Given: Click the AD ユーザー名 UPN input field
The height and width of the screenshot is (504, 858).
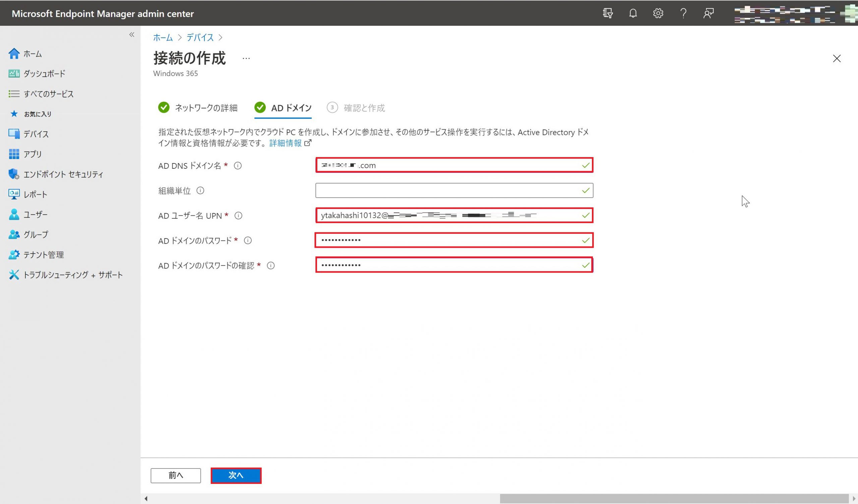Looking at the screenshot, I should click(453, 215).
